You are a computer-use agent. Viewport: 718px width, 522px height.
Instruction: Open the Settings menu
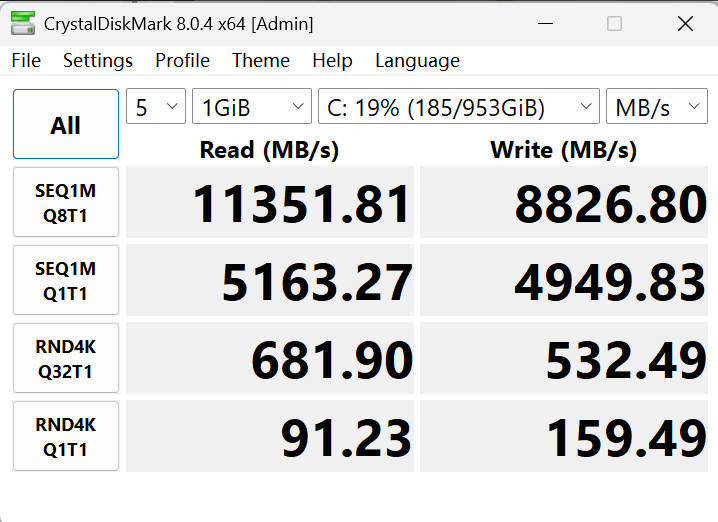point(98,61)
